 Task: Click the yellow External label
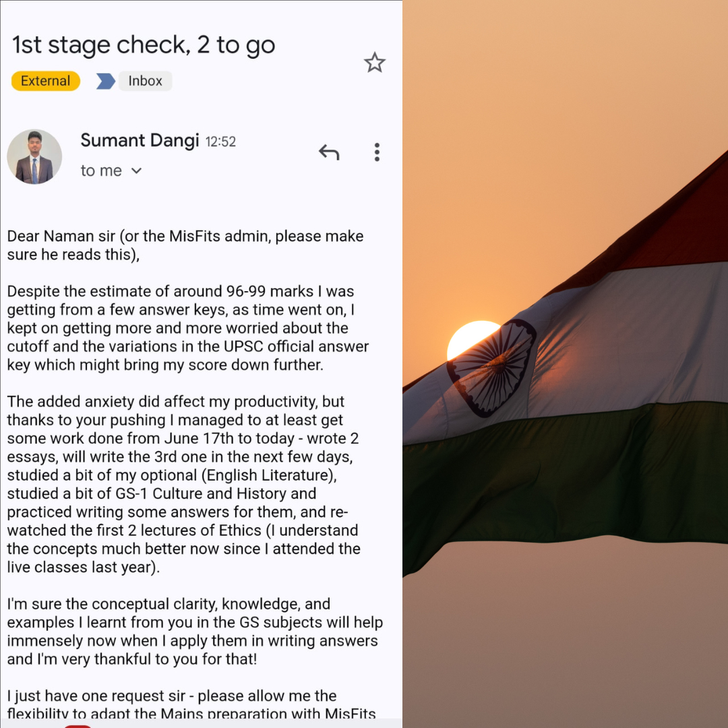coord(46,81)
